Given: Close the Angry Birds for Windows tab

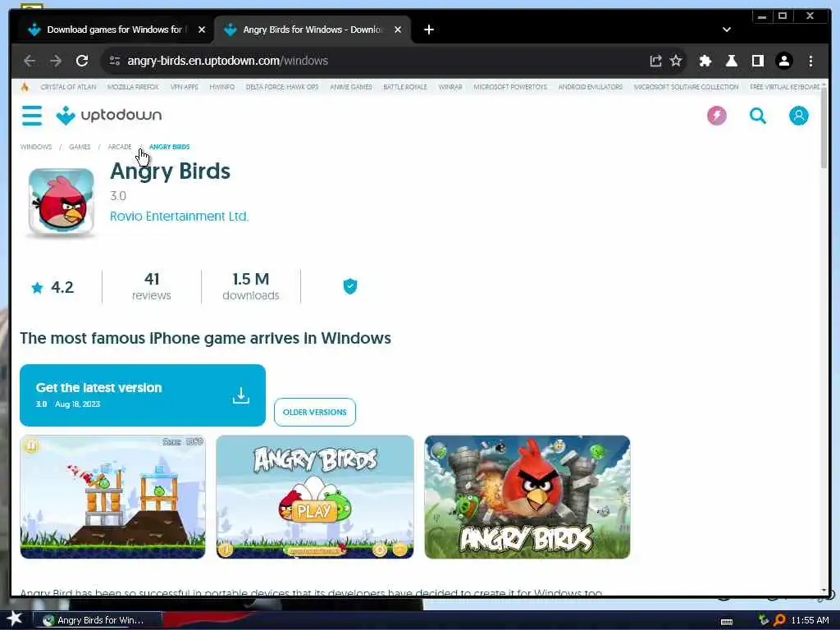Looking at the screenshot, I should coord(398,30).
